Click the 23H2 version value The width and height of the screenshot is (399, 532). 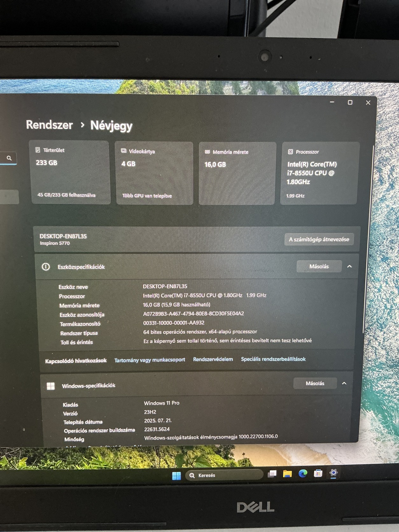coord(150,412)
